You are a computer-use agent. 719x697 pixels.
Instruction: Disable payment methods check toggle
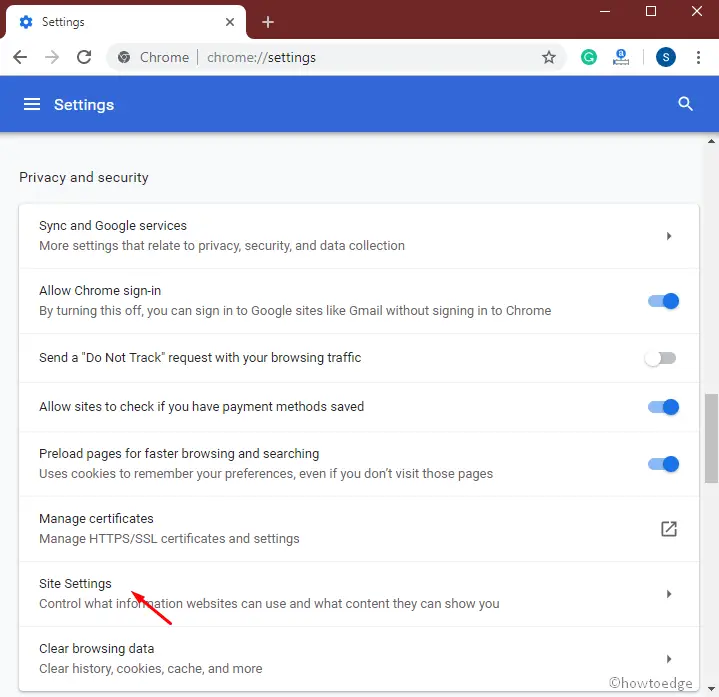(663, 407)
